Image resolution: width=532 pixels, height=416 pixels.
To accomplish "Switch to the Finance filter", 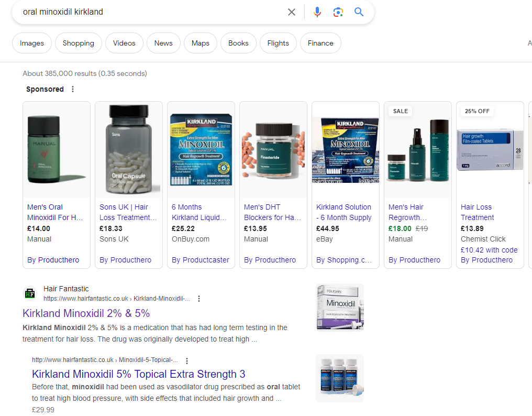I will [320, 43].
